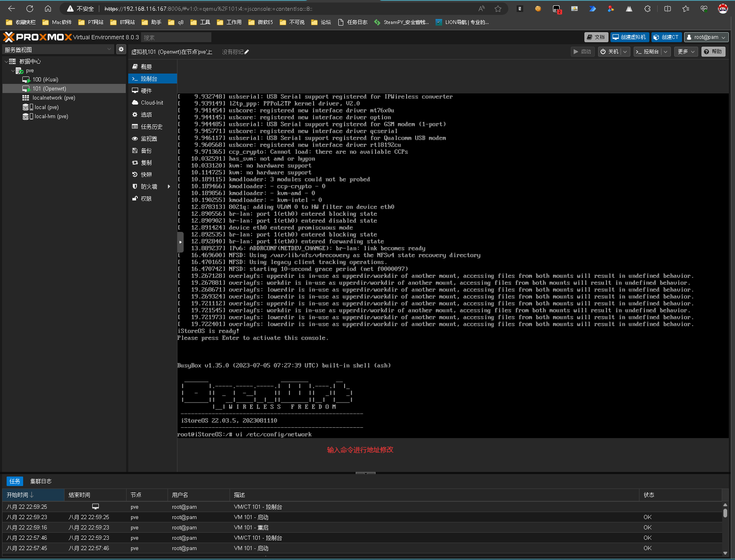Click the 创建CT create container button
This screenshot has height=560, width=735.
pyautogui.click(x=666, y=37)
